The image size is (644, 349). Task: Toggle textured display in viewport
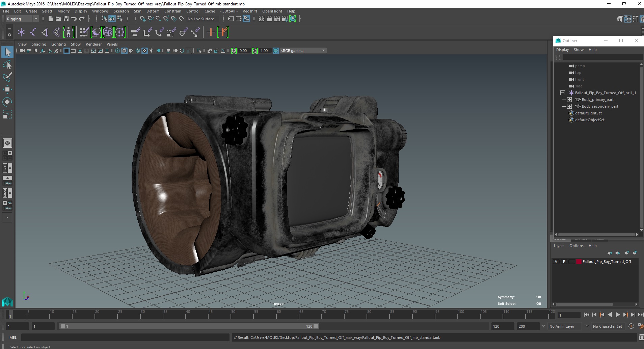click(x=144, y=51)
